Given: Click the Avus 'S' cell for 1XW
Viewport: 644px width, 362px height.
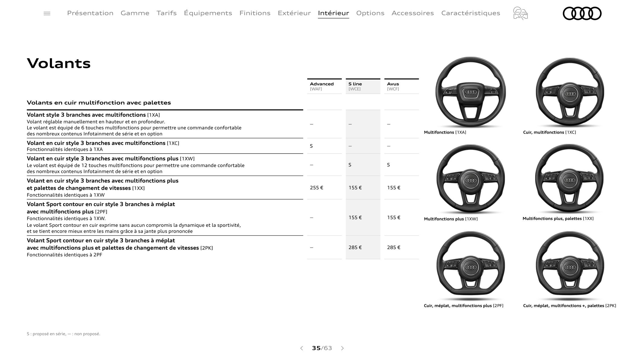Looking at the screenshot, I should 389,165.
